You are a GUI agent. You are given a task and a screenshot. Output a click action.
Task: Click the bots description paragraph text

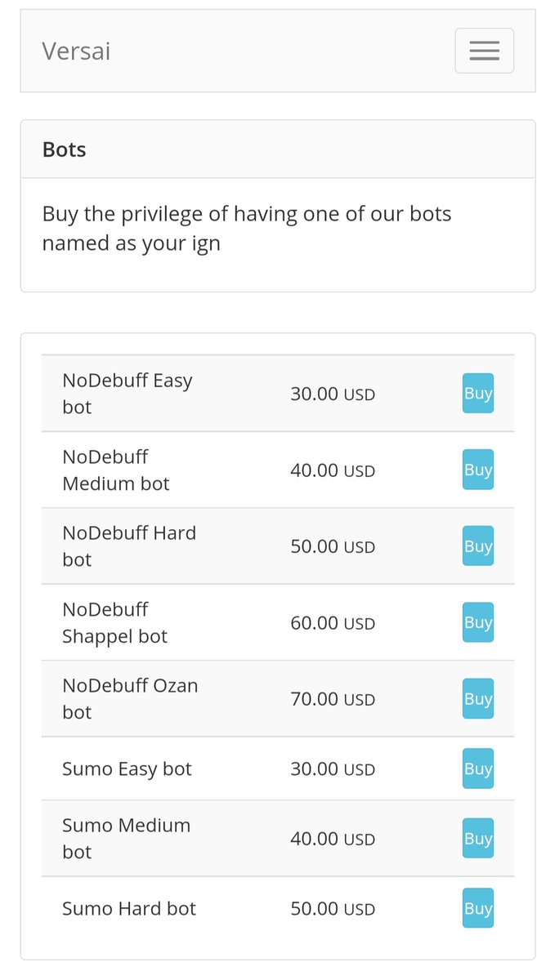[x=245, y=229]
